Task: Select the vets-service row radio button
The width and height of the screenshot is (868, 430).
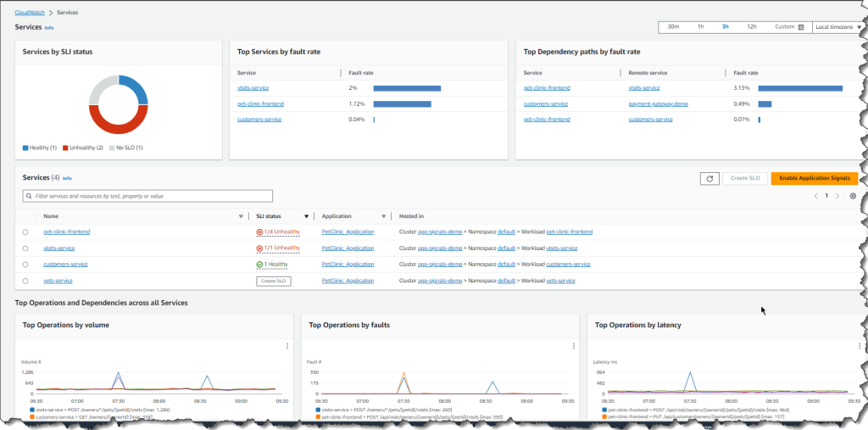Action: [x=25, y=281]
